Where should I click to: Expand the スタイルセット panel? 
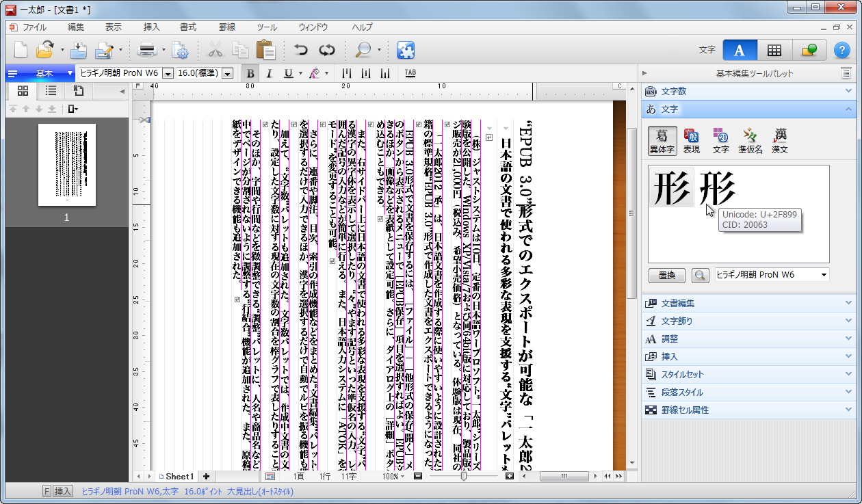pyautogui.click(x=748, y=374)
